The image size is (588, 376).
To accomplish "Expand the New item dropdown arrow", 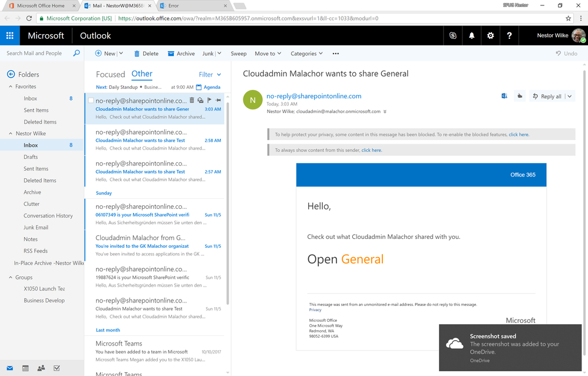I will (x=121, y=54).
